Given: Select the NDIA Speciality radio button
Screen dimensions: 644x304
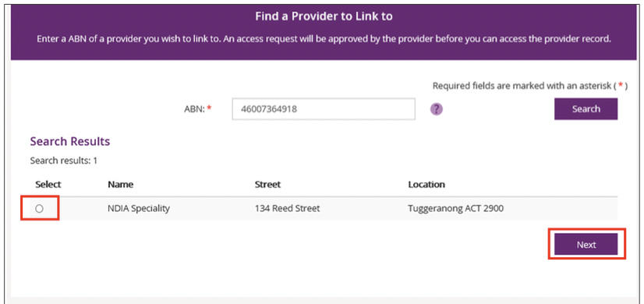Looking at the screenshot, I should pyautogui.click(x=39, y=209).
